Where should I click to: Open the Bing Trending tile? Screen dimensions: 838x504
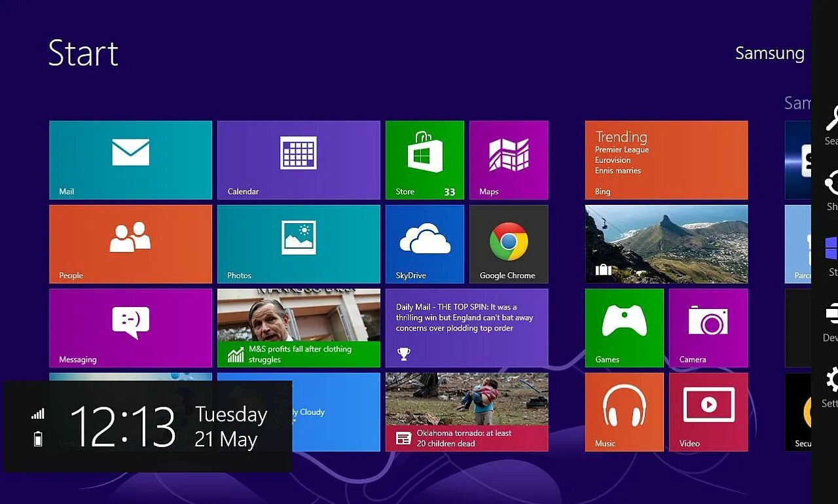pyautogui.click(x=666, y=159)
